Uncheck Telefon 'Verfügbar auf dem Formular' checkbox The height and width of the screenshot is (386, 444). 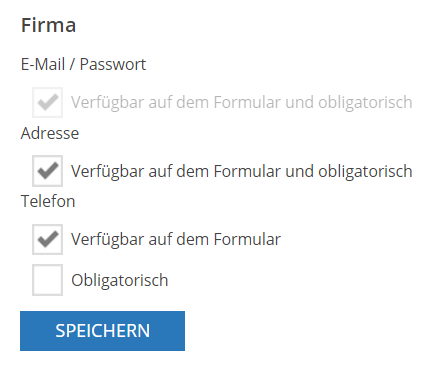[47, 239]
